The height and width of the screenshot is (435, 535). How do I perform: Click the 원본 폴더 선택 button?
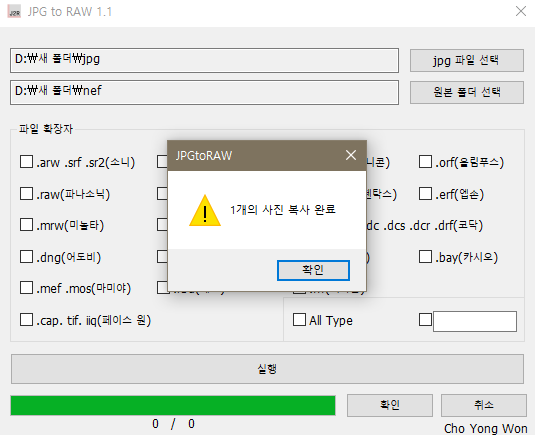click(467, 92)
